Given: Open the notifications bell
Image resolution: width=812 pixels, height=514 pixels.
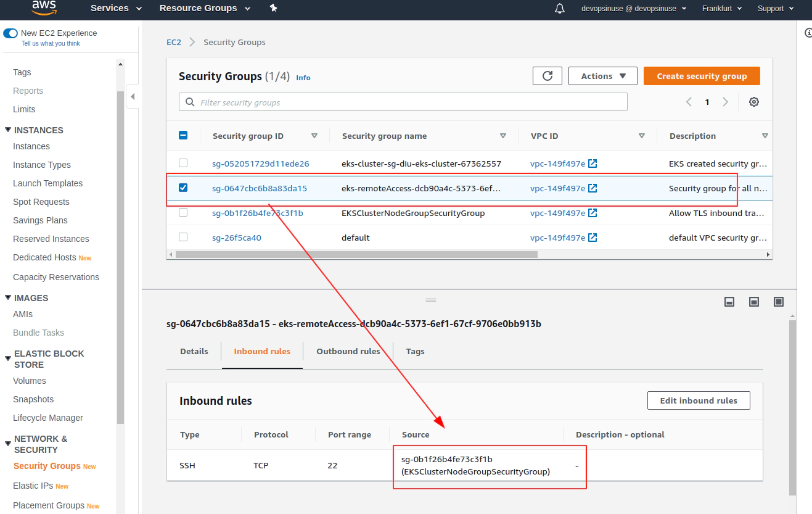Looking at the screenshot, I should point(560,8).
